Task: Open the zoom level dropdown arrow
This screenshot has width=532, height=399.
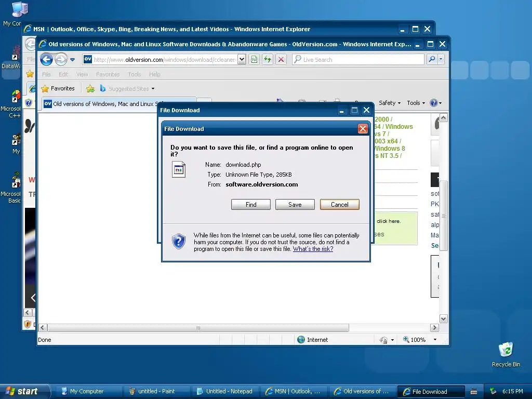Action: (x=435, y=340)
